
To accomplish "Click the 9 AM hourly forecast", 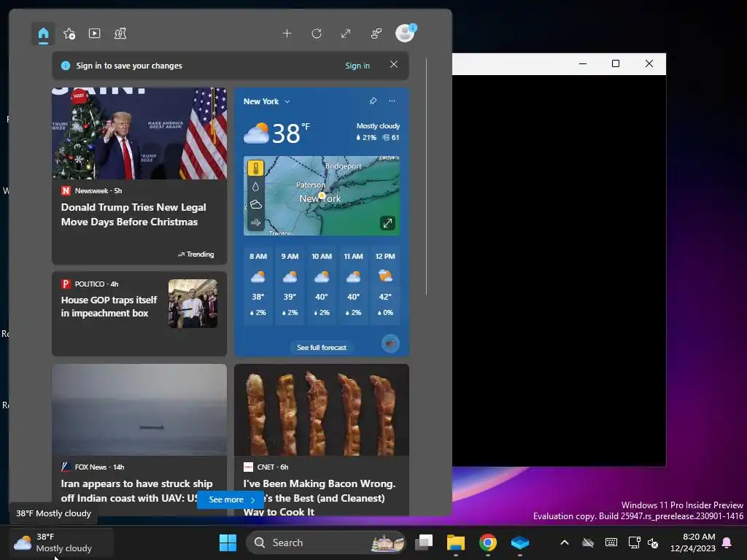I will [290, 284].
